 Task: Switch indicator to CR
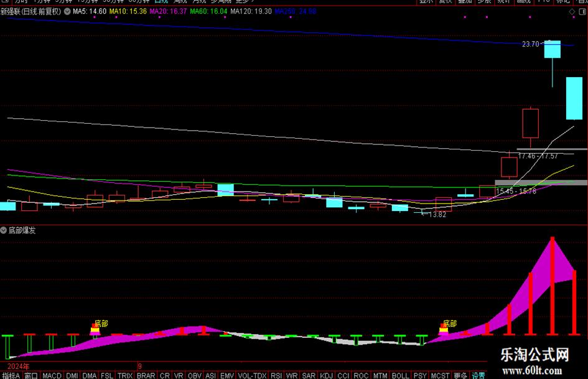(165, 375)
